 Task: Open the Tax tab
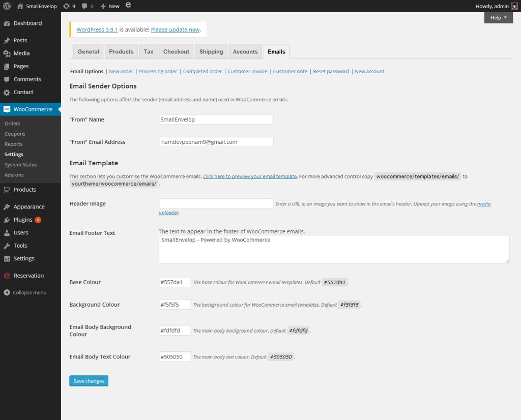[x=148, y=52]
